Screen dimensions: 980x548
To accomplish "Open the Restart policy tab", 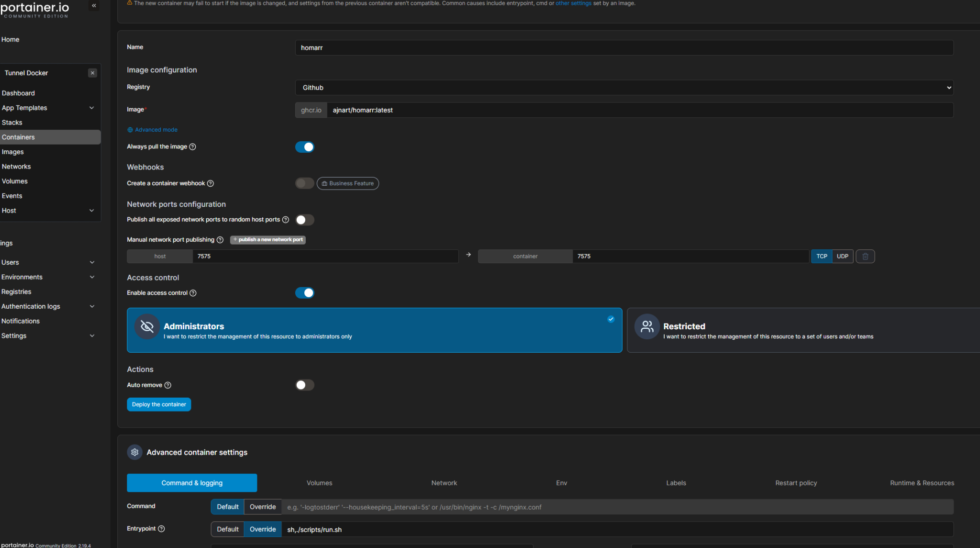I will coord(796,482).
